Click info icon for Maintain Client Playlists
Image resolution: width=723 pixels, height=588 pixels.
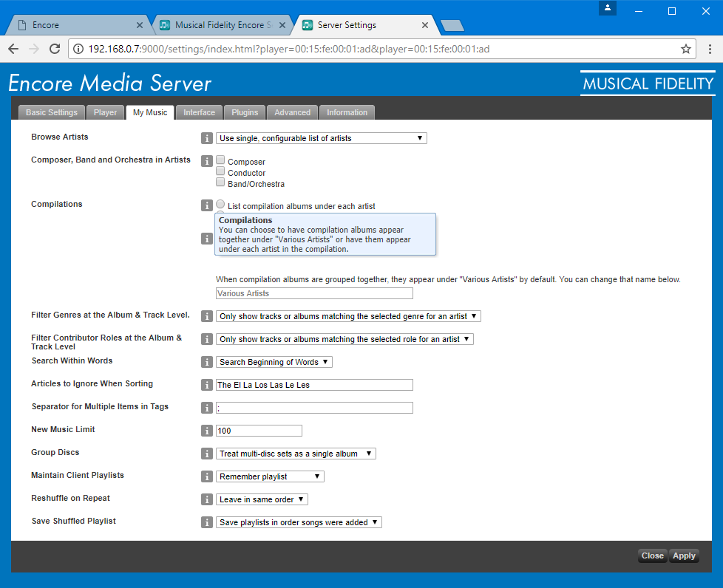pyautogui.click(x=206, y=476)
